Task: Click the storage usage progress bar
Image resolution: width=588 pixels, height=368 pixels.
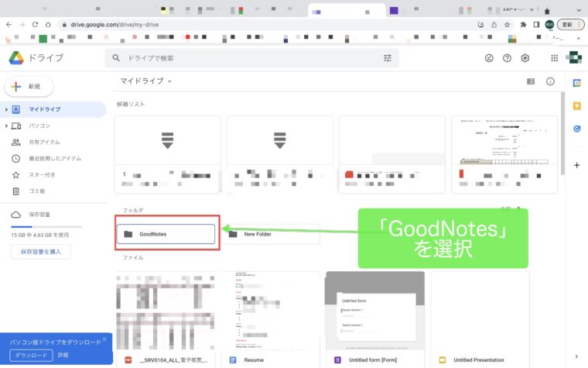Action: click(x=46, y=227)
